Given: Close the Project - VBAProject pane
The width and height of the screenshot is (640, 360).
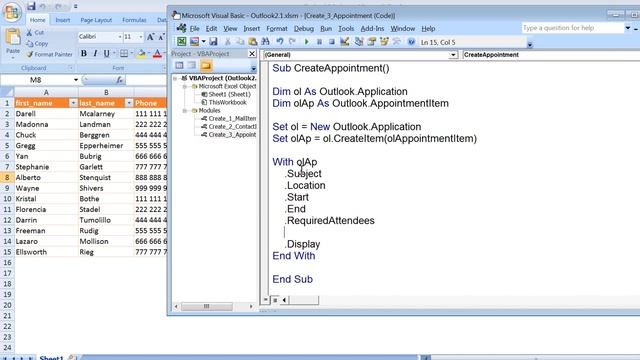Looking at the screenshot, I should (252, 53).
